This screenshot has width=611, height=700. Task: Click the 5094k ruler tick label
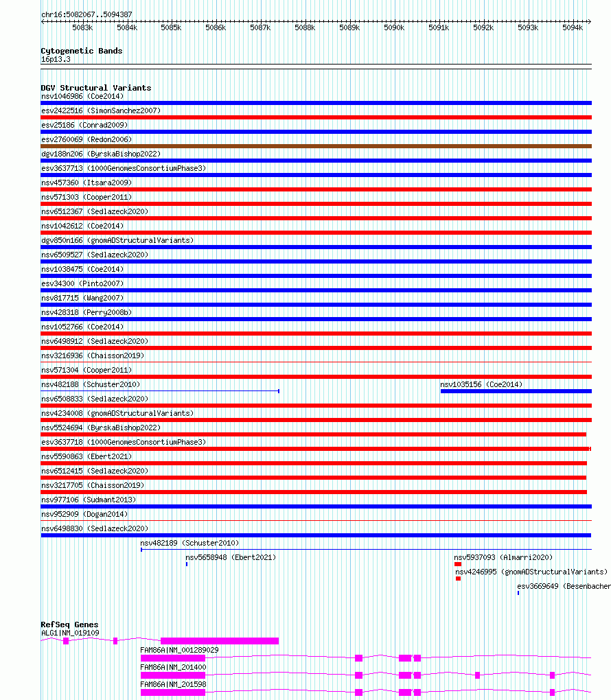[573, 27]
